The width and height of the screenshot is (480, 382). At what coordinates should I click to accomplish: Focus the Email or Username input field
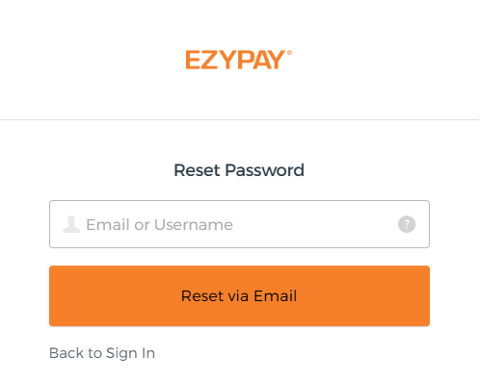pos(239,224)
